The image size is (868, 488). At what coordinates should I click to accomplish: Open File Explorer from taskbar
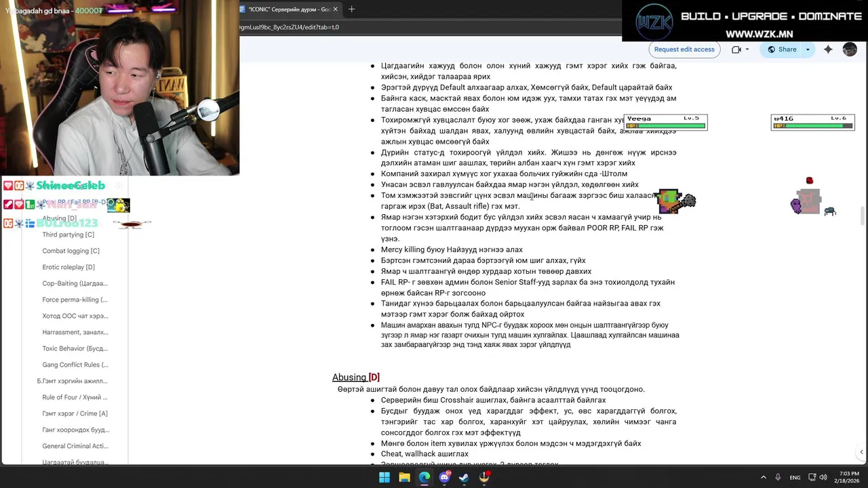[404, 477]
